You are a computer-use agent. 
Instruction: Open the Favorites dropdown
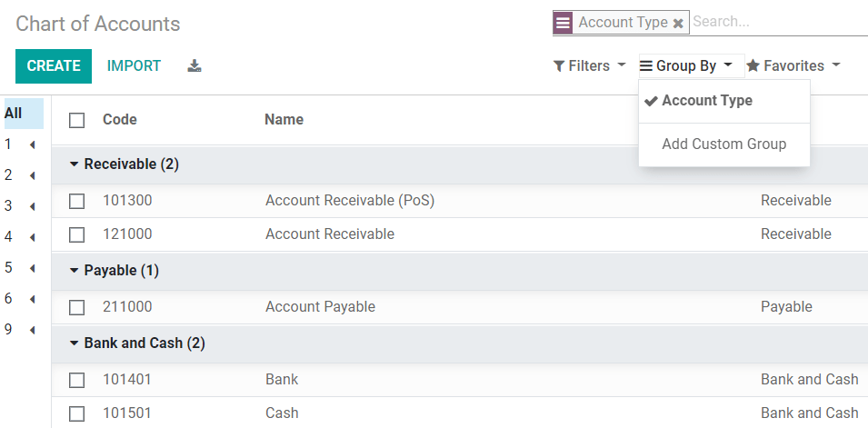(793, 66)
